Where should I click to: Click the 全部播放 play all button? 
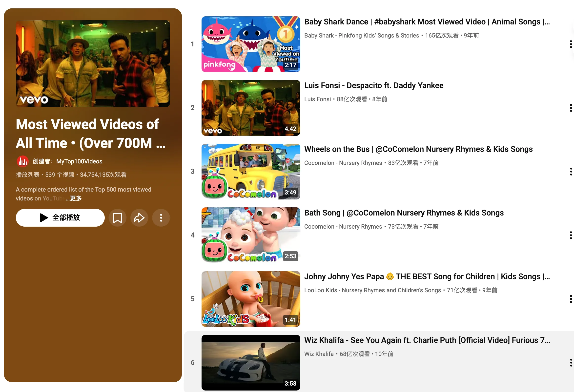pyautogui.click(x=60, y=218)
